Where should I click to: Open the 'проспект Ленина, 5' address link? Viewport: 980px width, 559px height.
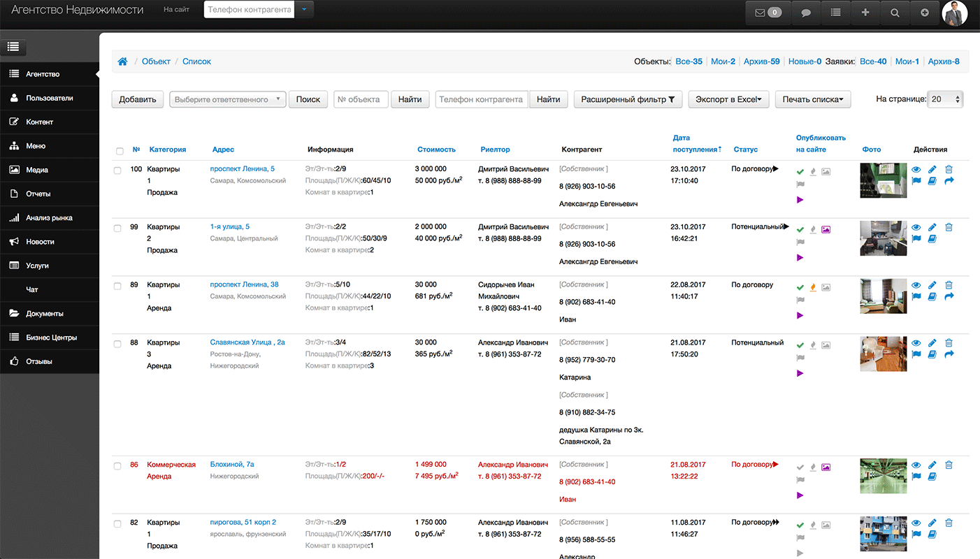tap(243, 168)
